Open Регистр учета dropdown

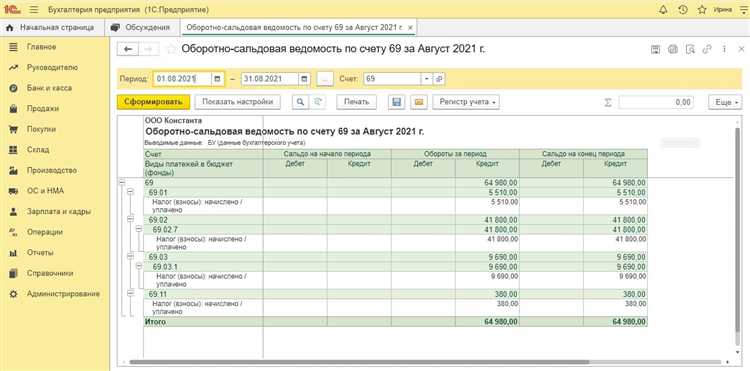pyautogui.click(x=466, y=102)
